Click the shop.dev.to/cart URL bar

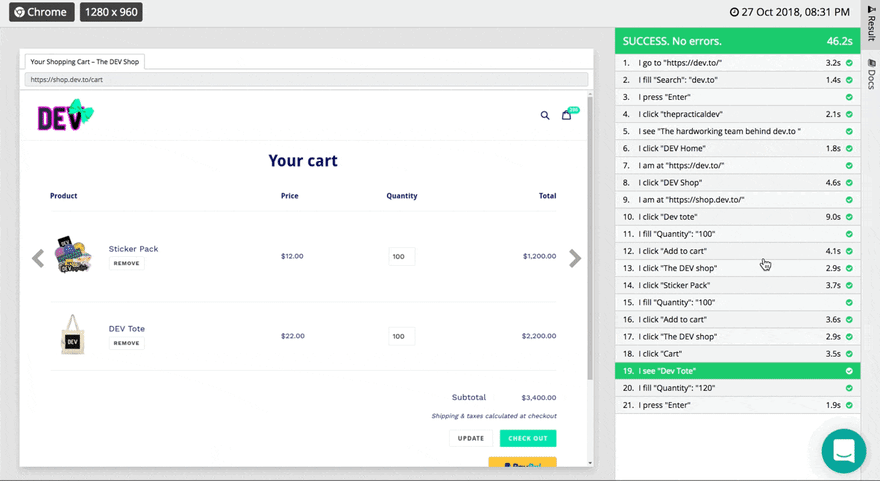click(x=306, y=79)
